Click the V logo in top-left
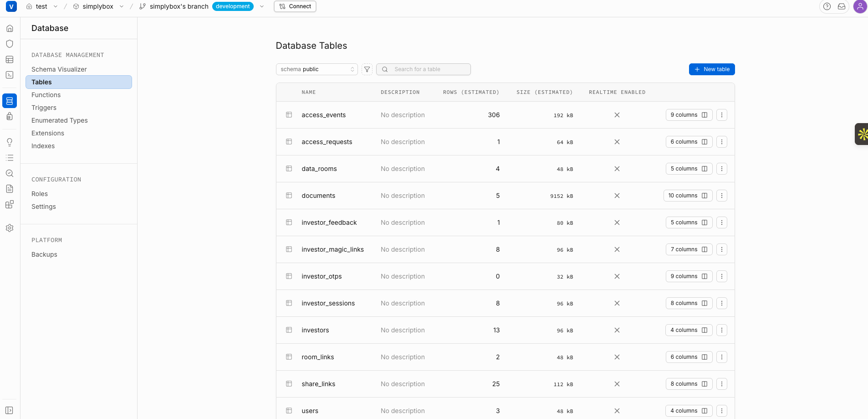The height and width of the screenshot is (419, 868). tap(11, 6)
